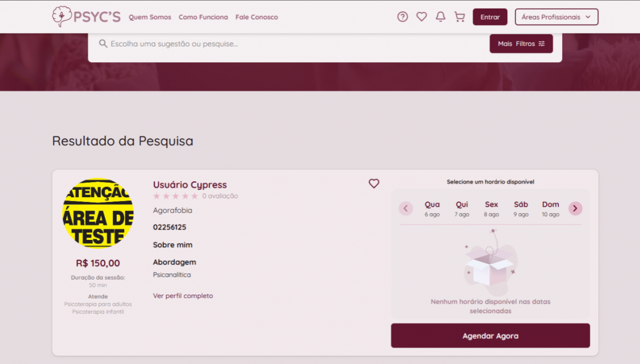Open the shopping cart icon
The width and height of the screenshot is (640, 364).
click(x=459, y=17)
